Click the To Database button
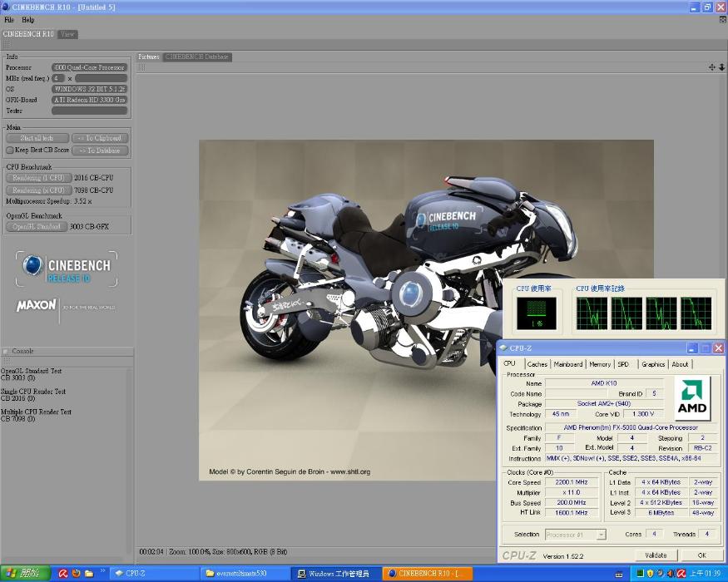Viewport: 728px width, 582px height. click(100, 150)
